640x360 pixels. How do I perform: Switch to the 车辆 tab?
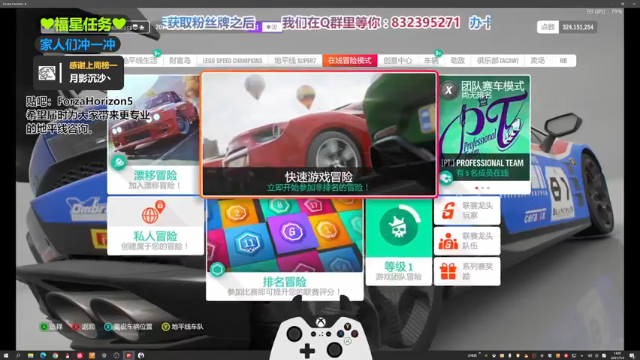tap(431, 60)
